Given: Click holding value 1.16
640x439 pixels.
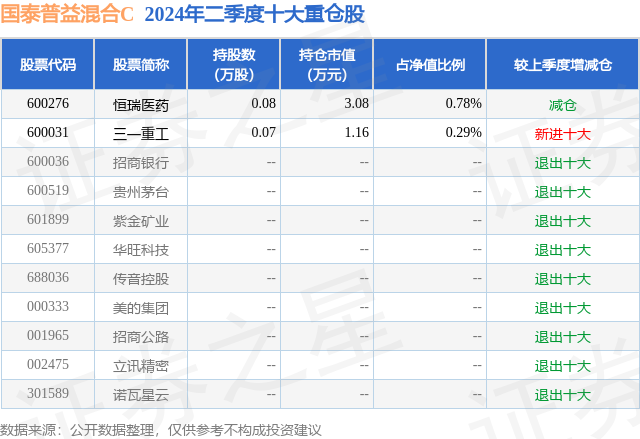Looking at the screenshot, I should click(x=356, y=133).
